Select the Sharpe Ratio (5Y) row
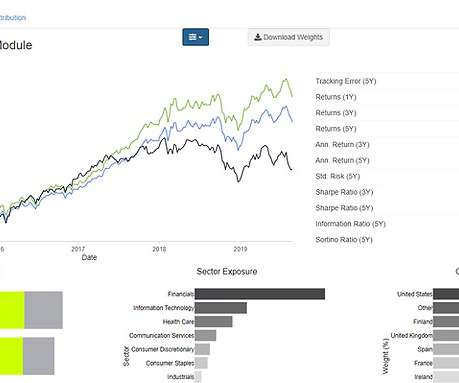 (387, 208)
